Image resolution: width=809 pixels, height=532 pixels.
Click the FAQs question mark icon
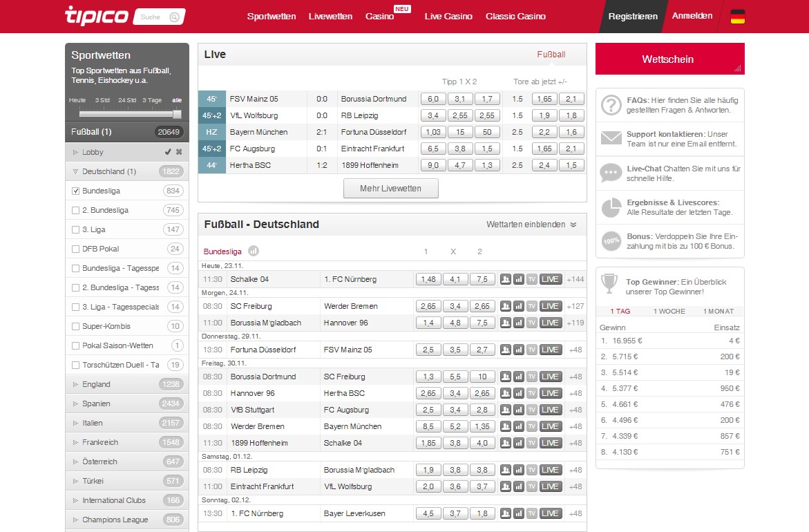[611, 105]
